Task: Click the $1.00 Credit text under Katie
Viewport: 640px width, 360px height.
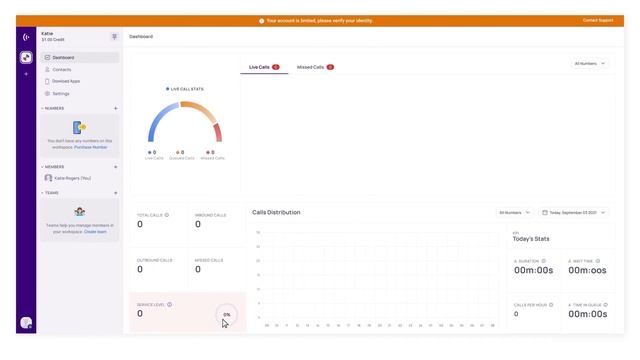Action: tap(53, 40)
